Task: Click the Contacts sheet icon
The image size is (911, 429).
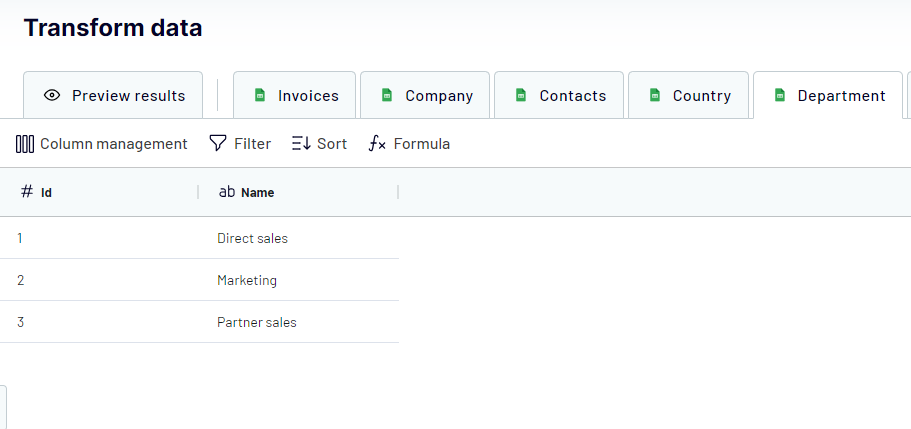Action: point(520,96)
